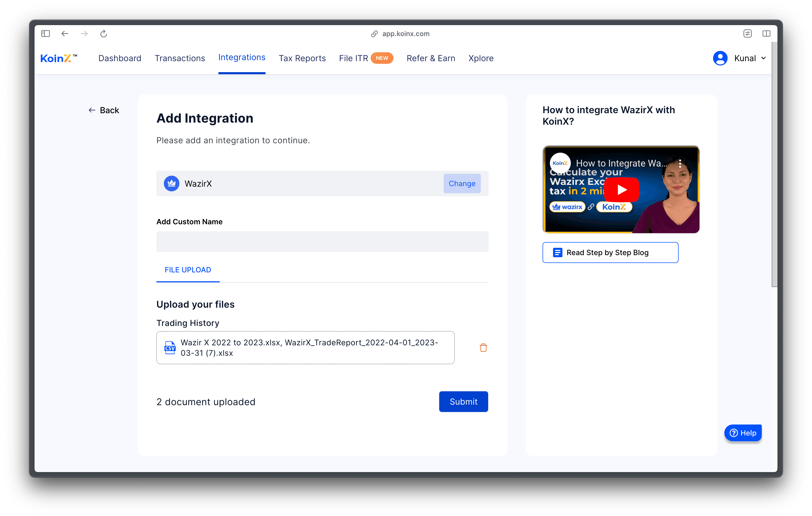Click the page vertical scrollbar
The image size is (812, 516).
[774, 164]
